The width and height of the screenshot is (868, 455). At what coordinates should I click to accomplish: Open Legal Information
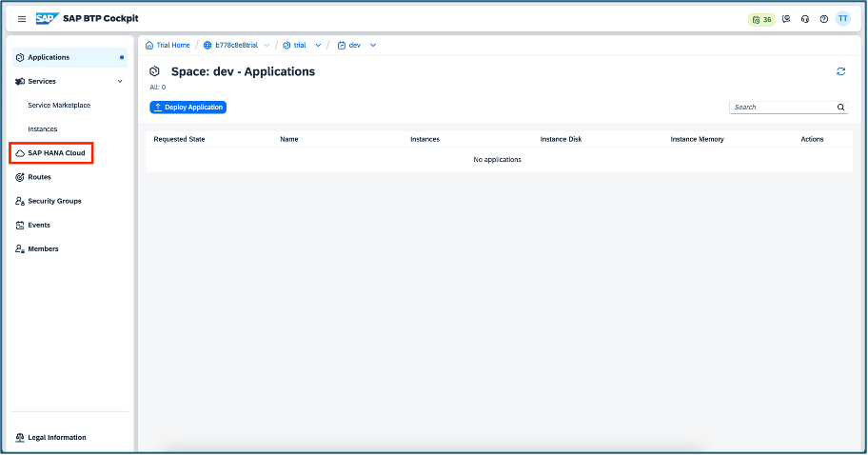click(x=57, y=437)
